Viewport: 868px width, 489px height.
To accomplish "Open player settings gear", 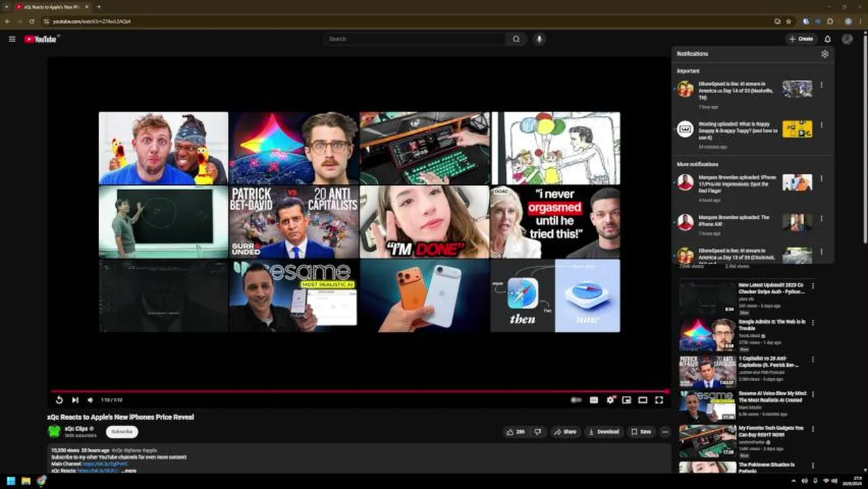I will click(611, 400).
